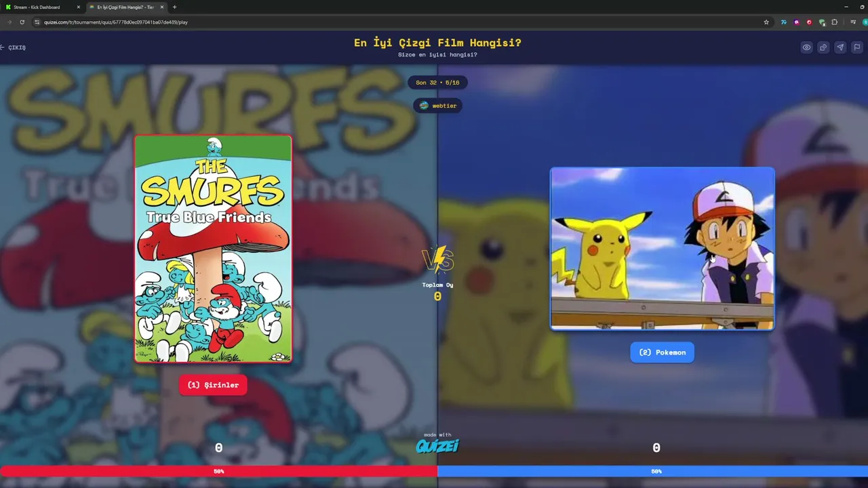
Task: Reload the current page
Action: 22,22
